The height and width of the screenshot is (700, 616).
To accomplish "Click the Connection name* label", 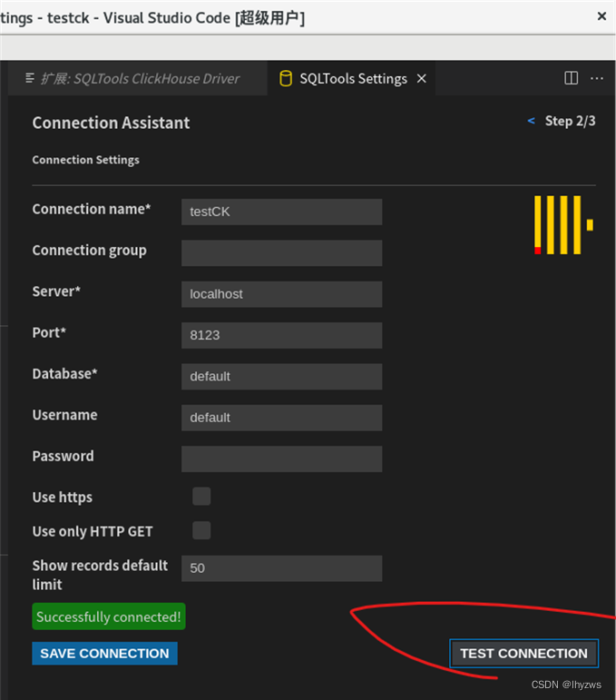I will point(92,209).
